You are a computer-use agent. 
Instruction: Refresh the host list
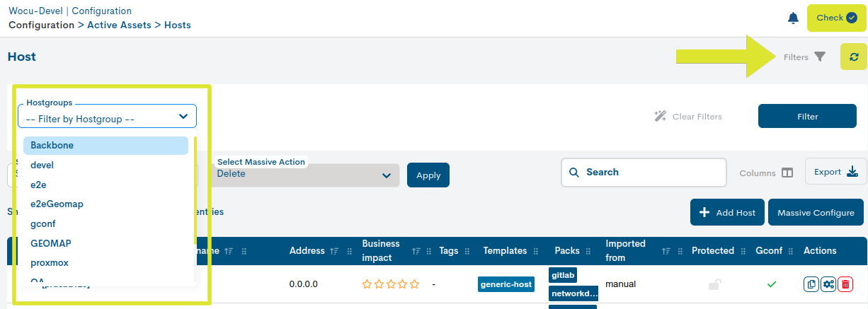point(854,57)
